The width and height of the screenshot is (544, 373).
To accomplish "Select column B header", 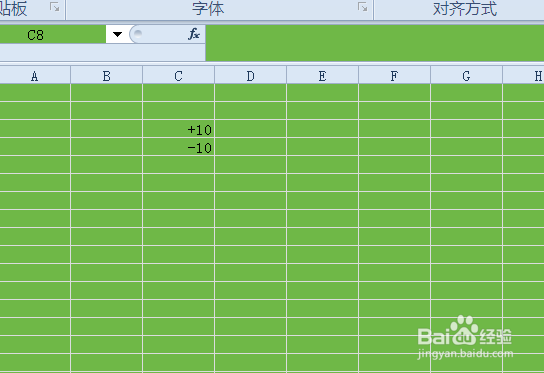I will (107, 75).
